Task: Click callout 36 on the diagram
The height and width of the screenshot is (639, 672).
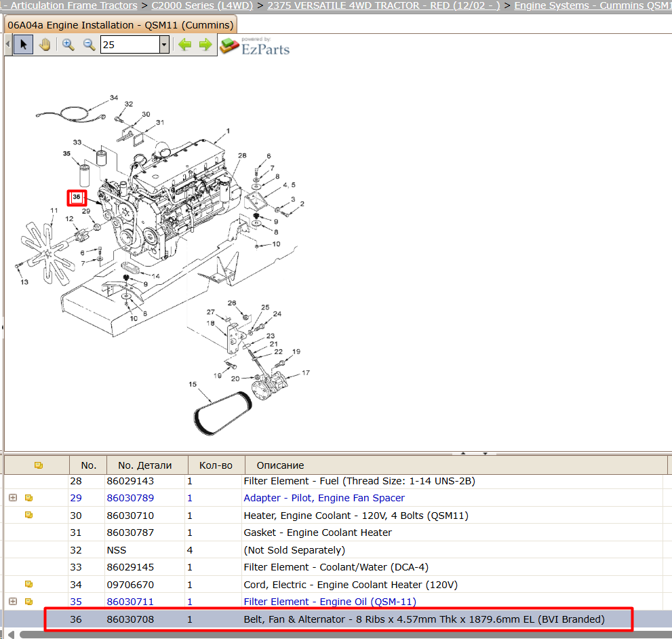Action: pos(77,197)
